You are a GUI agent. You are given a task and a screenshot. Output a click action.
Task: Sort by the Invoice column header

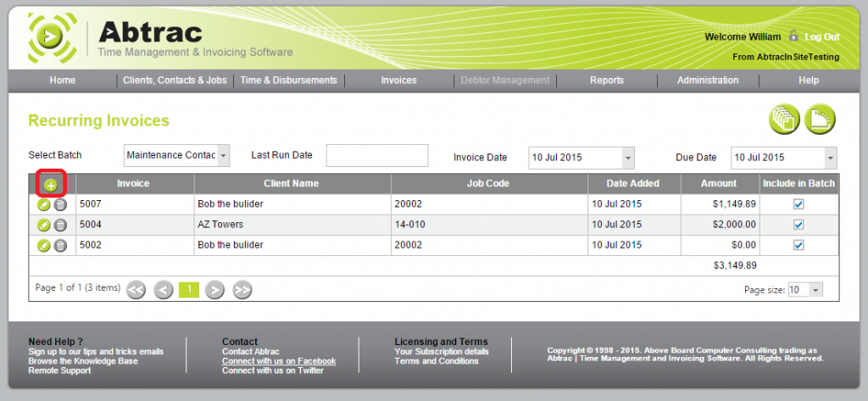point(133,183)
